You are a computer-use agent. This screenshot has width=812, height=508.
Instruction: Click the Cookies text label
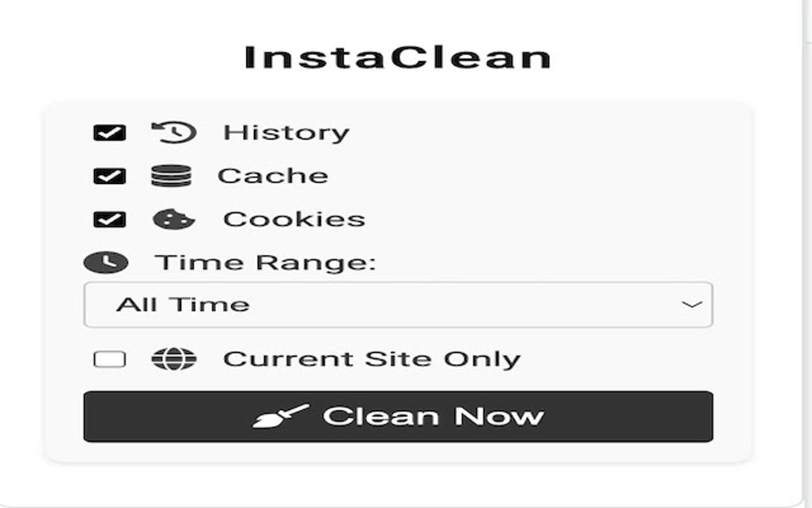294,220
